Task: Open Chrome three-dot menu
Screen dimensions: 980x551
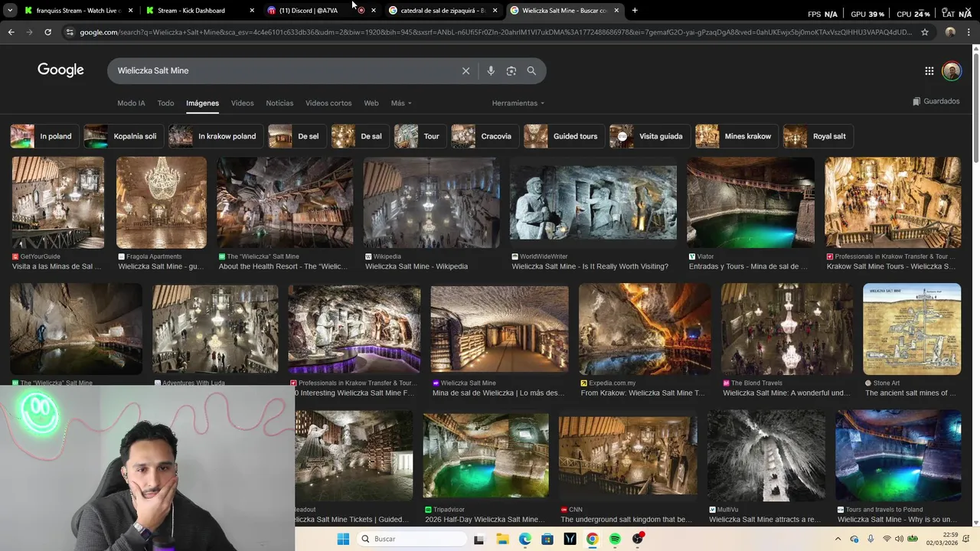Action: (x=969, y=32)
